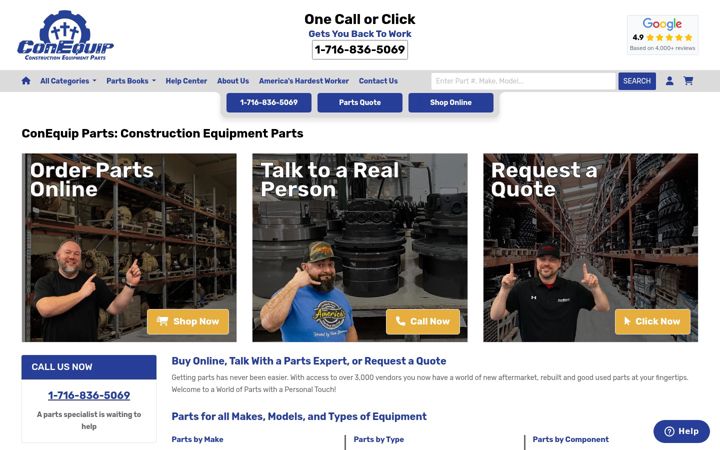The image size is (720, 450).
Task: Click the Click Now button
Action: pos(652,321)
